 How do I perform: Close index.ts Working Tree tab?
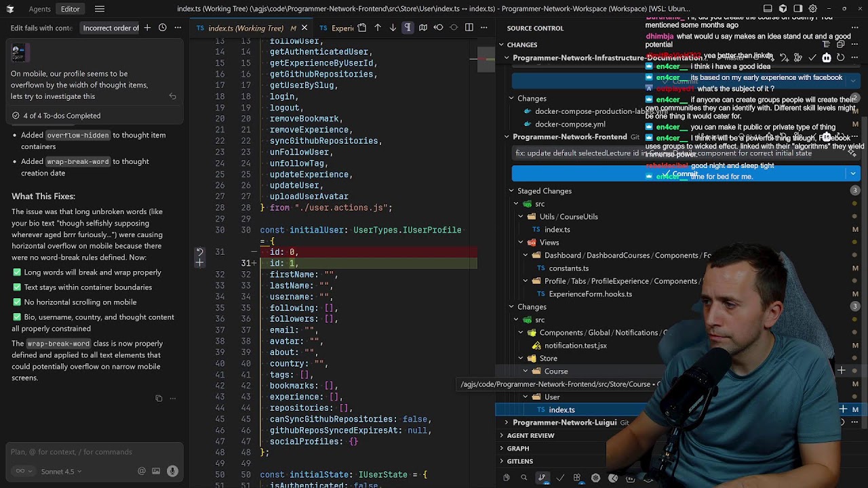(x=304, y=28)
